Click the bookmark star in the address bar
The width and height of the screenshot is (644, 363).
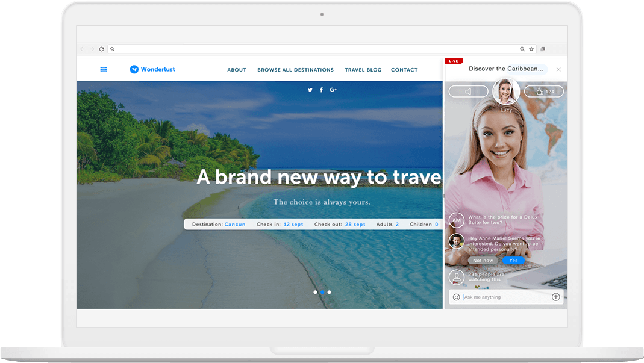coord(531,49)
